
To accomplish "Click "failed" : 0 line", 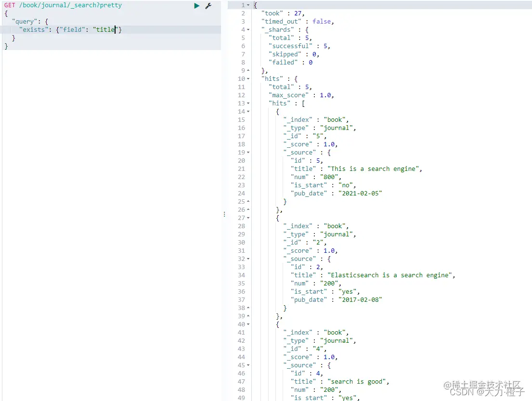I will [291, 63].
